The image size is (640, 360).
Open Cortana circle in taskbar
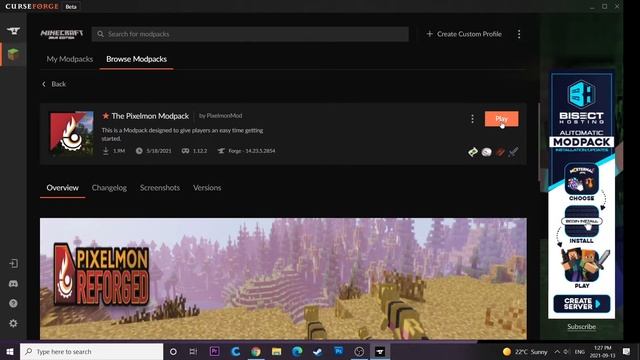[x=173, y=351]
